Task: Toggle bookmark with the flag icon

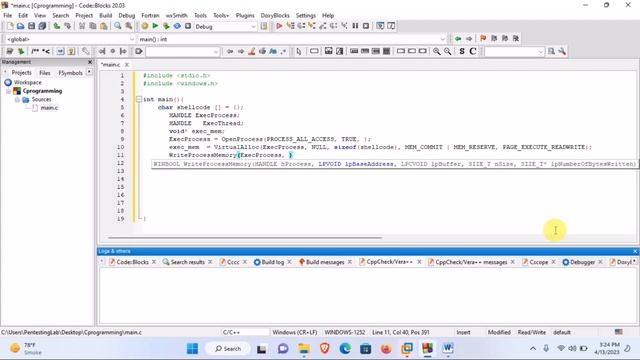Action: pyautogui.click(x=483, y=38)
